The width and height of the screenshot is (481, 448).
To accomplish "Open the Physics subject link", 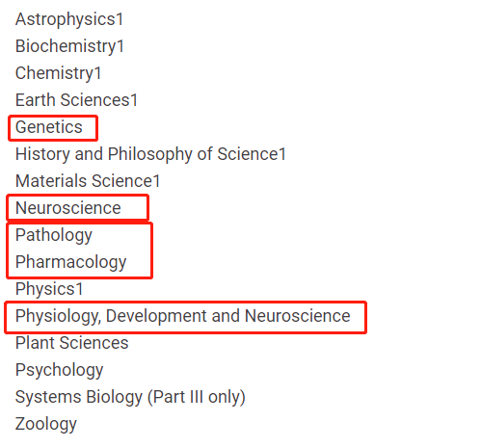I will 45,289.
